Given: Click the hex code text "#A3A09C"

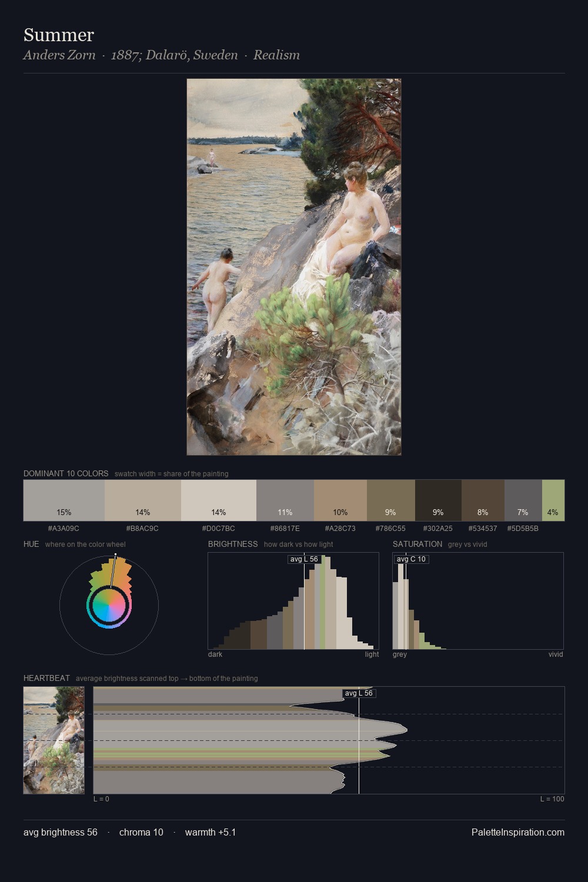Looking at the screenshot, I should pyautogui.click(x=64, y=528).
